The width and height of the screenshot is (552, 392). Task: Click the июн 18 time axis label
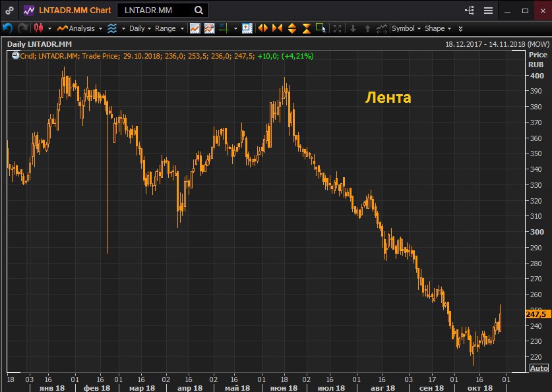(x=284, y=388)
